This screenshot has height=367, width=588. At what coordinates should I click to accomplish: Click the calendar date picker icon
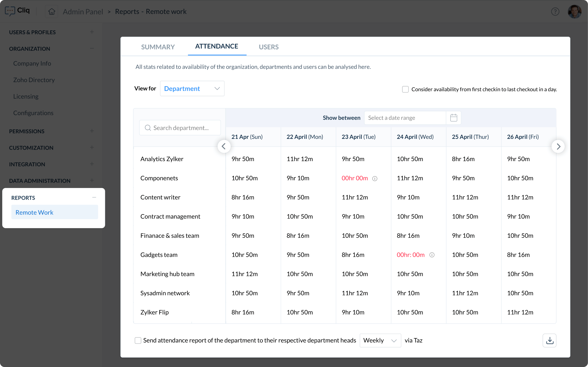click(x=453, y=118)
